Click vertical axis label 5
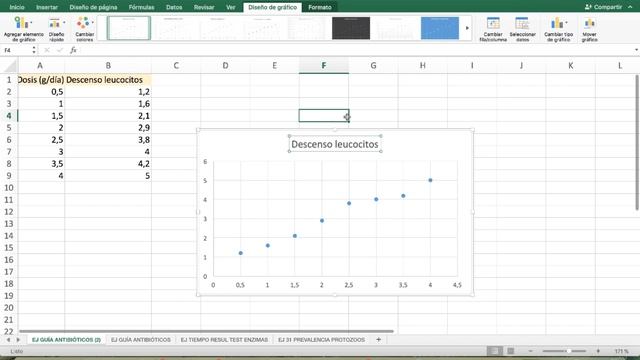This screenshot has width=640, height=360. click(205, 180)
